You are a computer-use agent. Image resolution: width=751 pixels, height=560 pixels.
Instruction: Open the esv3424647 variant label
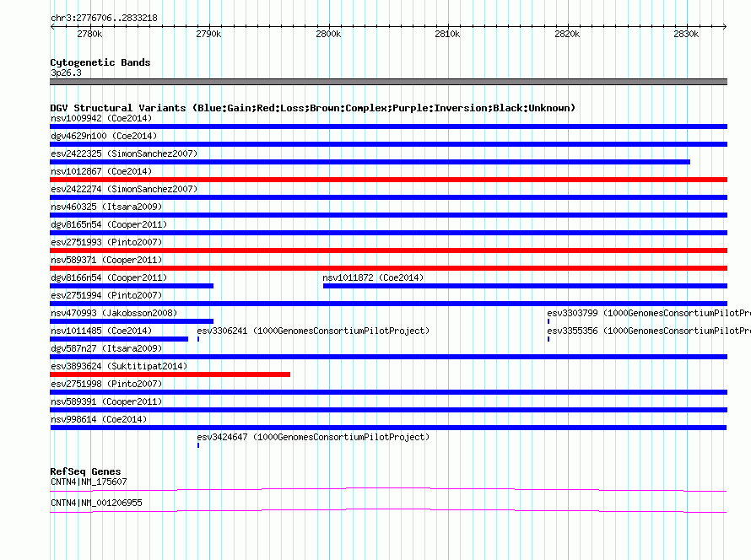(313, 437)
